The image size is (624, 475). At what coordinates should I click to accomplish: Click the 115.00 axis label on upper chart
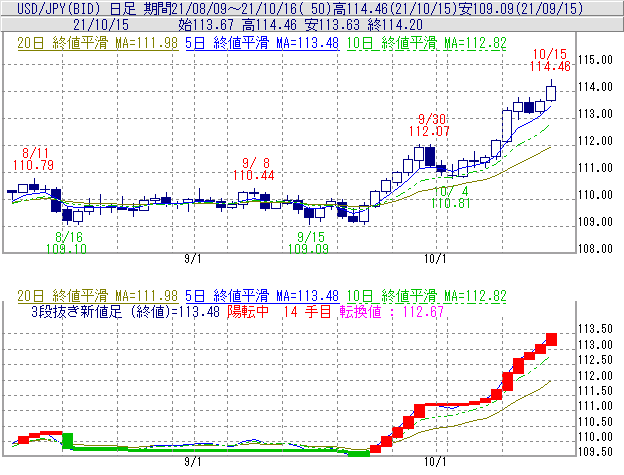coord(595,60)
